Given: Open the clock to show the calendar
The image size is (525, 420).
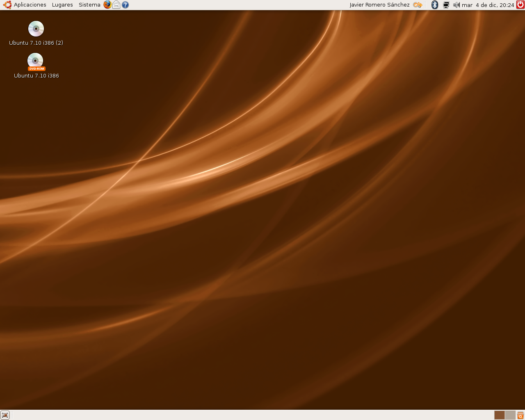Looking at the screenshot, I should (x=488, y=5).
